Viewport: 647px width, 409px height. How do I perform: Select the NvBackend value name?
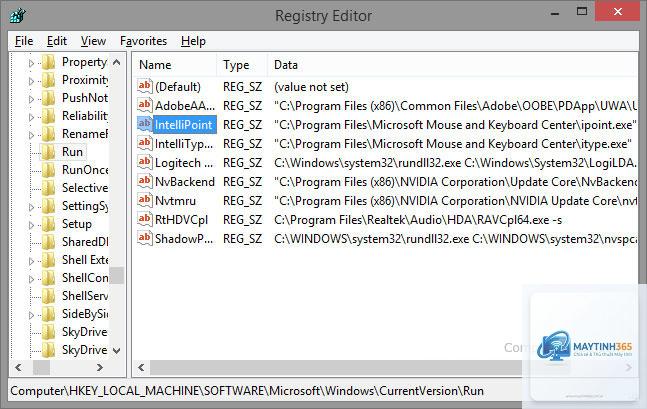pos(185,182)
